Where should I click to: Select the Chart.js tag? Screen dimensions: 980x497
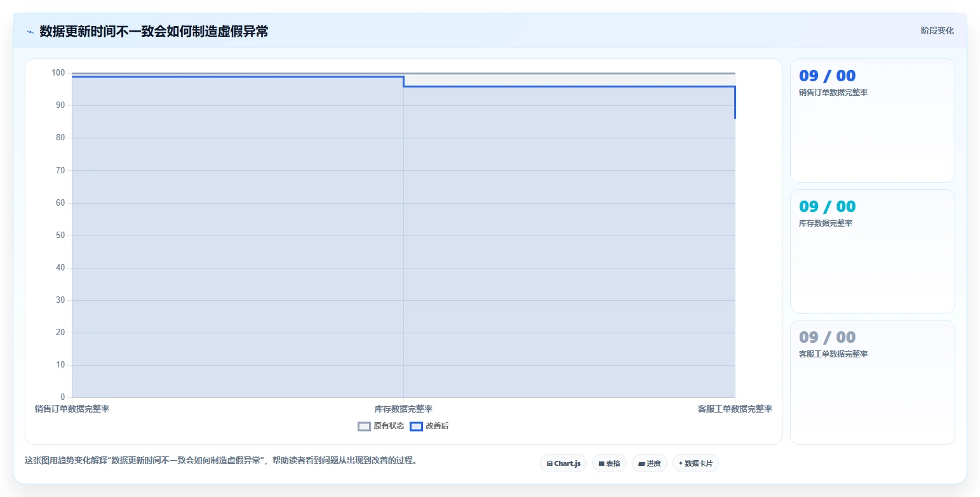click(x=563, y=463)
